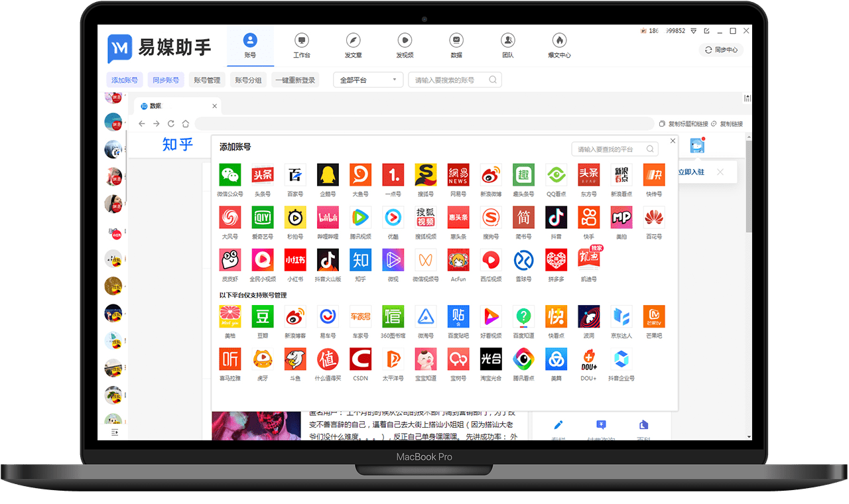
Task: Click the 立即入驻 link
Action: click(x=691, y=172)
